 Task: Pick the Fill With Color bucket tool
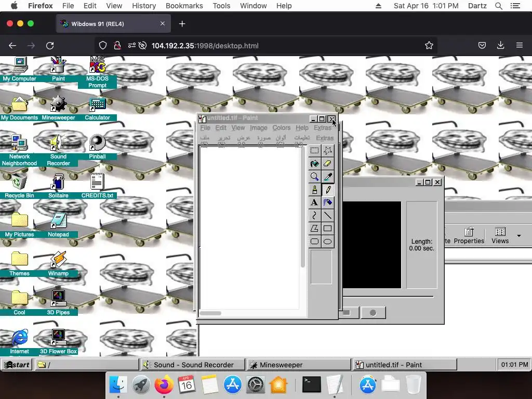tap(314, 164)
